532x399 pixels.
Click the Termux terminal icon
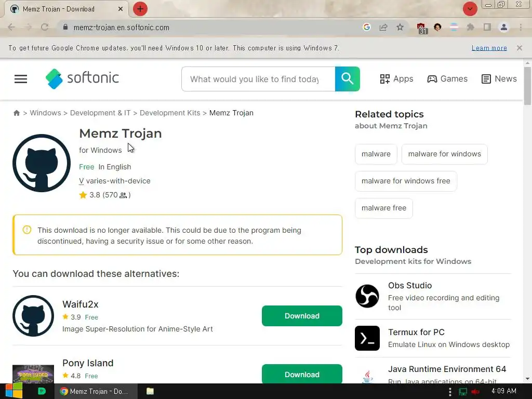[367, 338]
